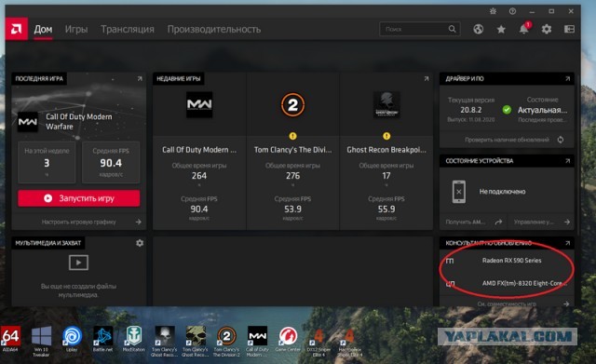Open Battle.net desktop icon
The width and height of the screenshot is (596, 364).
(103, 339)
